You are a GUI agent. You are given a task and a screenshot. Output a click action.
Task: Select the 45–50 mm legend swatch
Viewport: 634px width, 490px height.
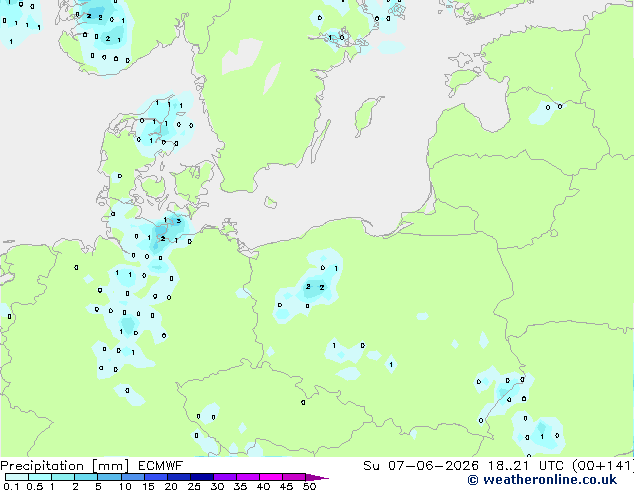[294, 477]
